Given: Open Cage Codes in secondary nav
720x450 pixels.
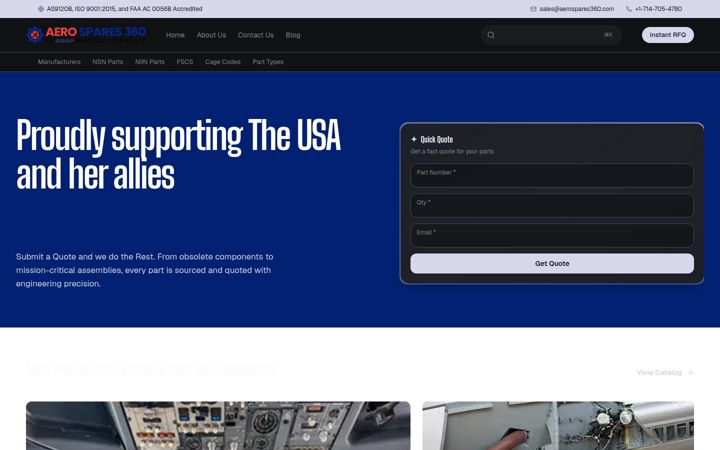Looking at the screenshot, I should [x=223, y=62].
